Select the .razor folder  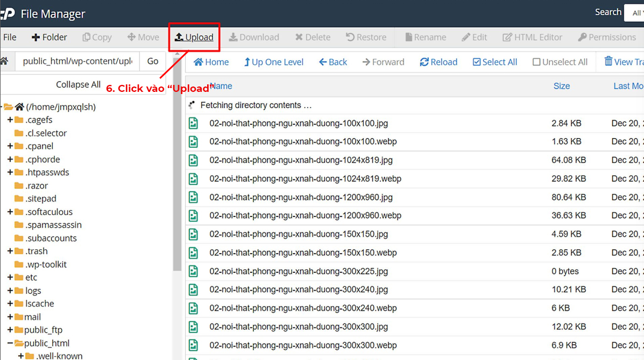tap(37, 186)
